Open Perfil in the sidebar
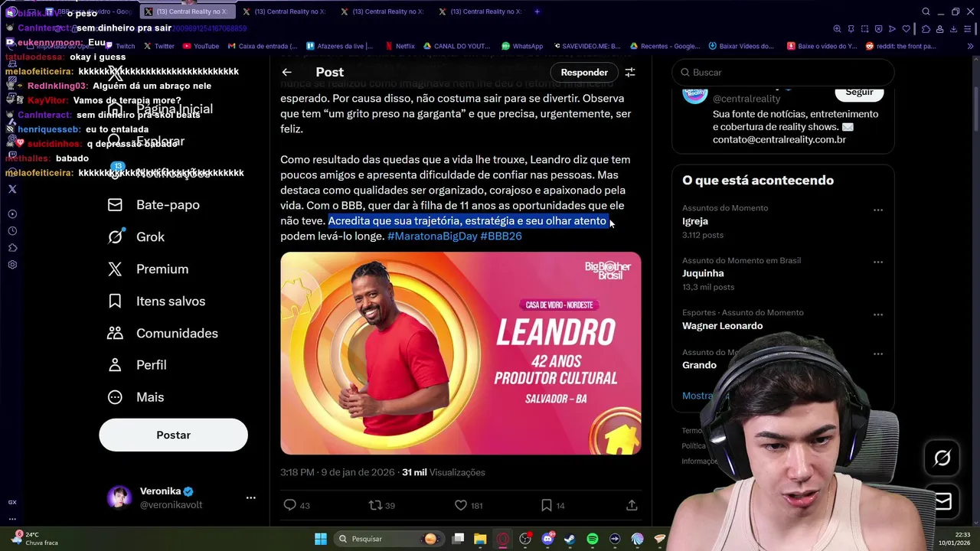Viewport: 980px width, 551px height. tap(137, 365)
